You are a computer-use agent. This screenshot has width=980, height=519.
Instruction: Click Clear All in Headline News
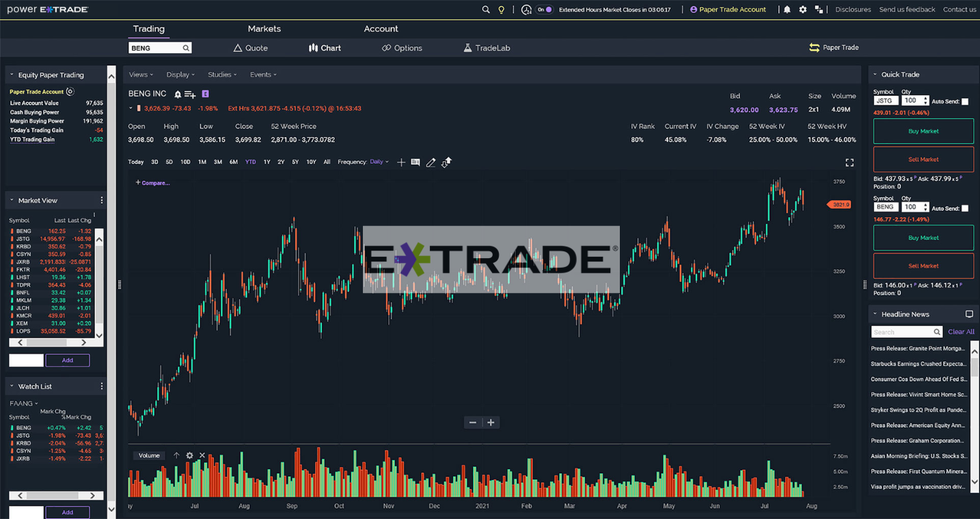961,332
